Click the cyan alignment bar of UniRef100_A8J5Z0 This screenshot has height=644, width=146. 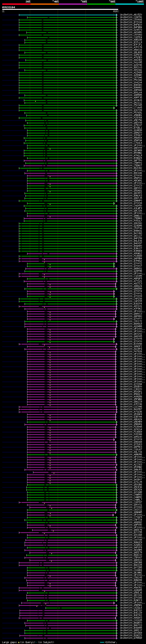pos(68,15)
